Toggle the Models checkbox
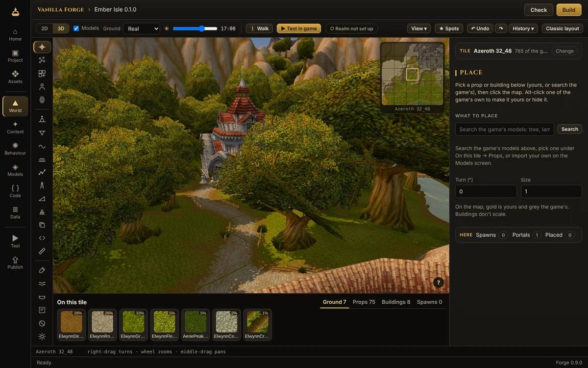This screenshot has height=368, width=588. tap(76, 28)
